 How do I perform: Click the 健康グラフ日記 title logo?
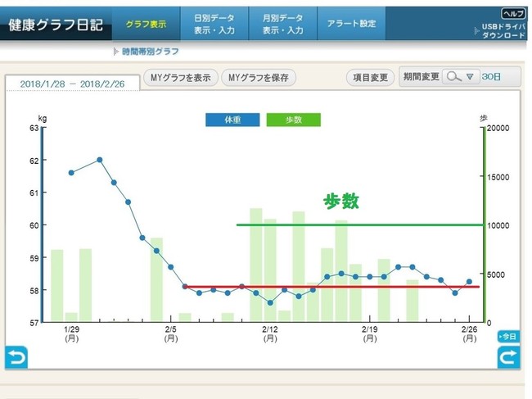(x=56, y=25)
